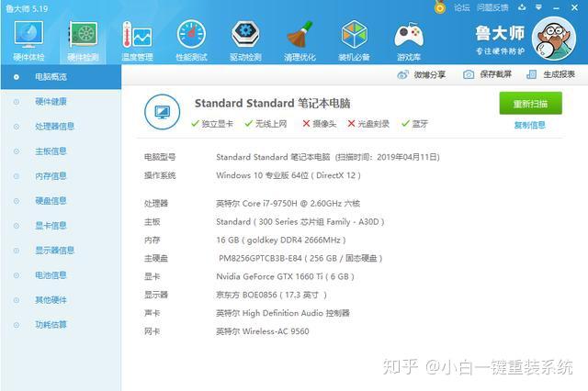This screenshot has height=391, width=588.
Task: Click the green 重新扫描 rescan button
Action: [531, 104]
